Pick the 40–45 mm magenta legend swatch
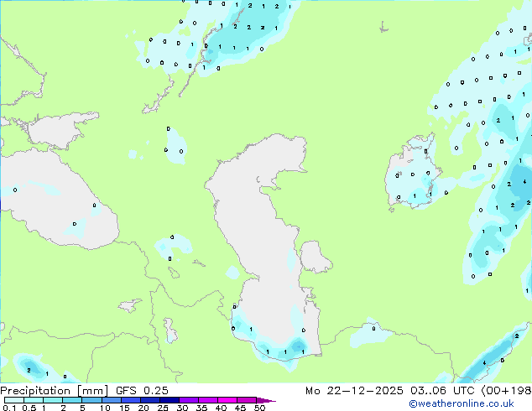This screenshot has height=411, width=532. [227, 400]
